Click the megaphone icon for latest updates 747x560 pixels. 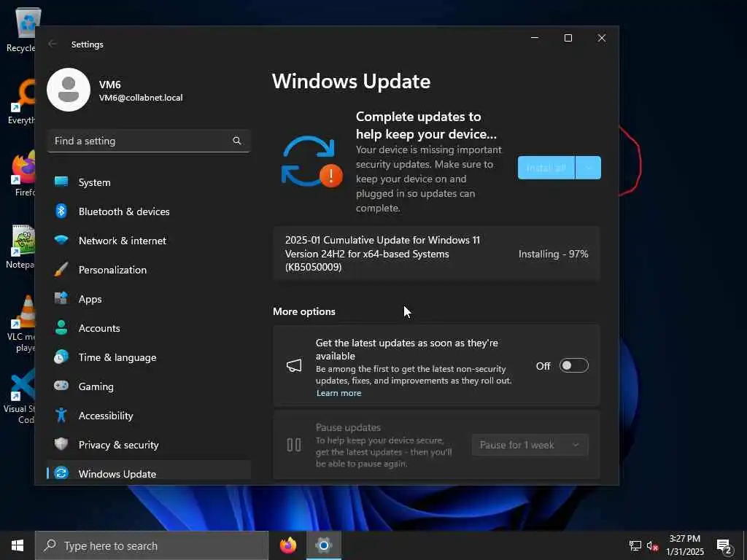pyautogui.click(x=294, y=366)
